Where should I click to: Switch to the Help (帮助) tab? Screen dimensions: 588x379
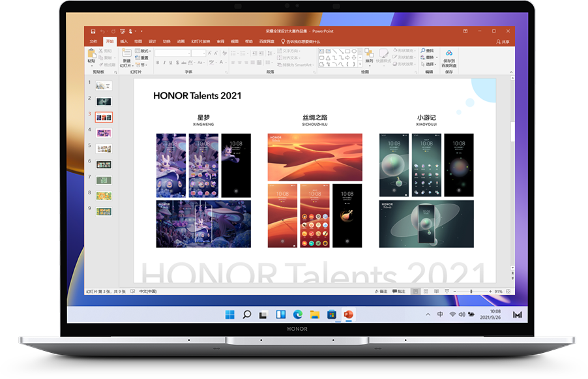[249, 41]
